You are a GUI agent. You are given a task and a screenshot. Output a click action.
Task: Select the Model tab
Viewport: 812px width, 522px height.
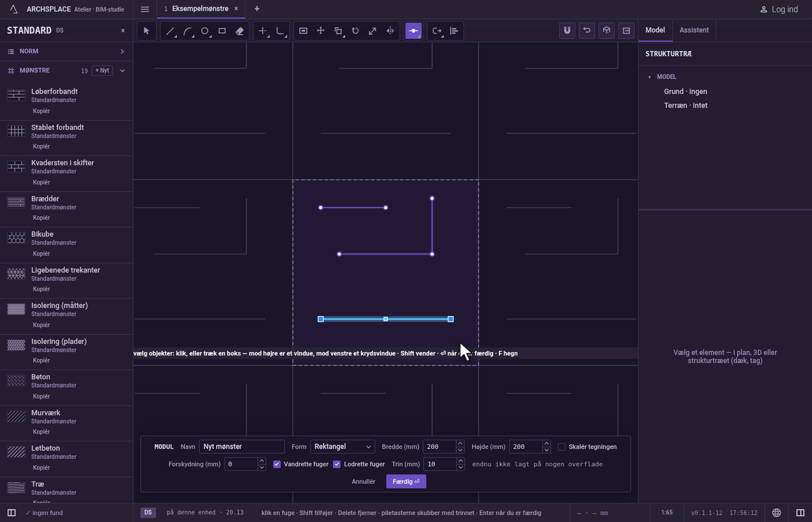(655, 30)
